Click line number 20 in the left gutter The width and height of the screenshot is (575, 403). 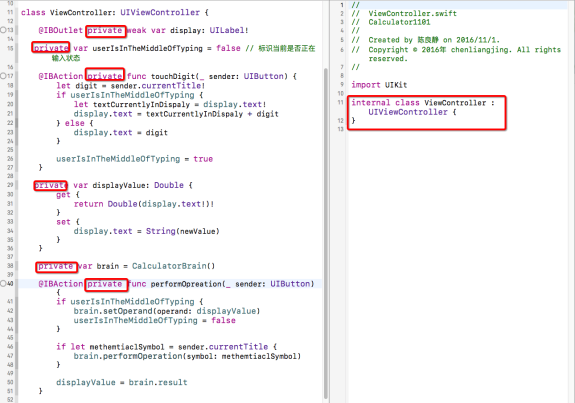point(10,104)
